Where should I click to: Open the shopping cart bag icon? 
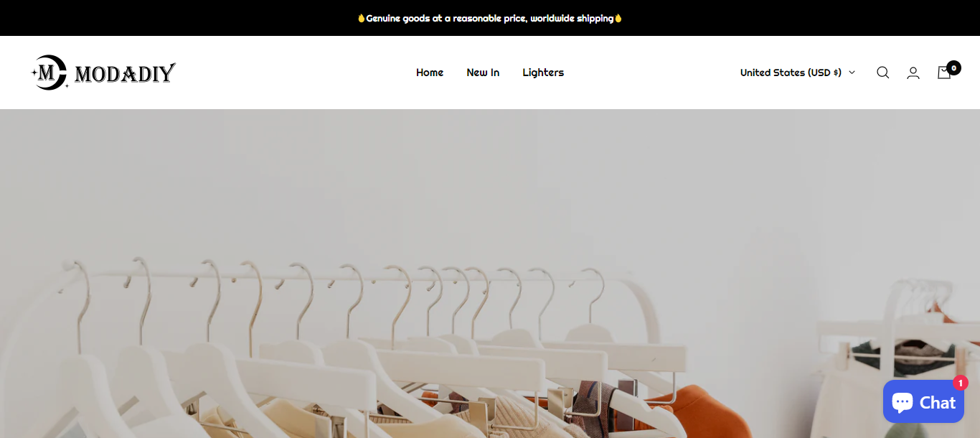944,73
